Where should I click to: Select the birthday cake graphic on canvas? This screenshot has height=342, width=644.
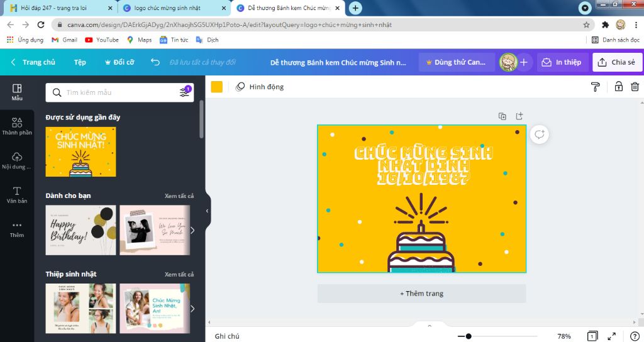click(421, 233)
